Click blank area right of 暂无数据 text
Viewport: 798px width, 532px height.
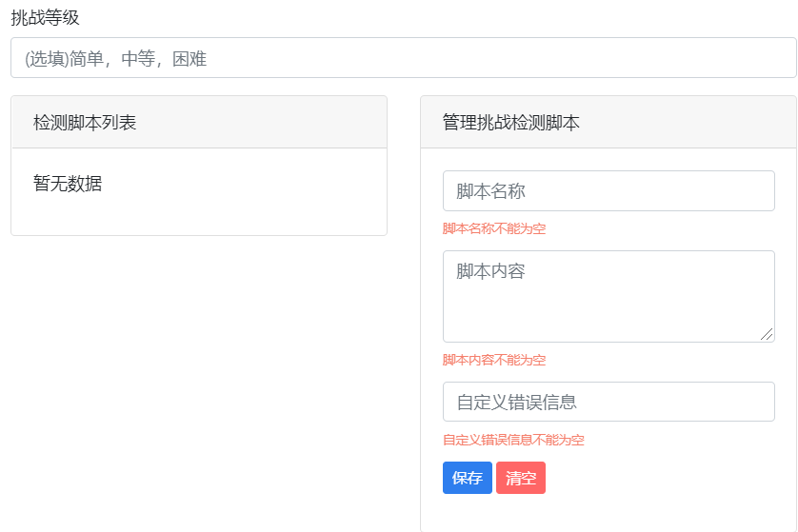pos(248,184)
